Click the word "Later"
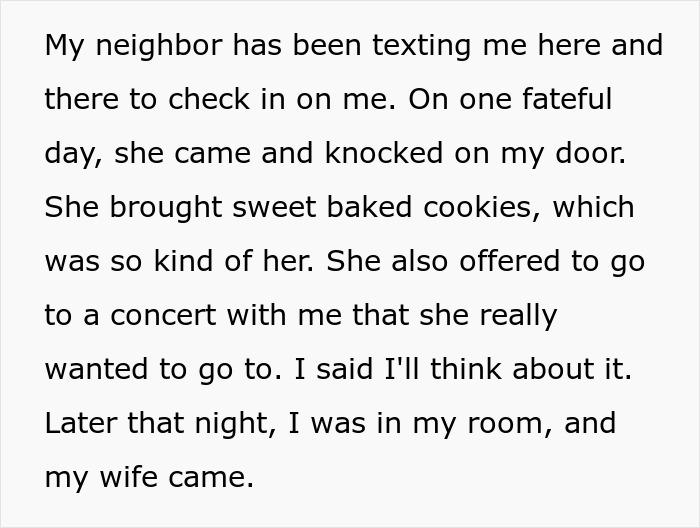The width and height of the screenshot is (700, 528). (79, 423)
